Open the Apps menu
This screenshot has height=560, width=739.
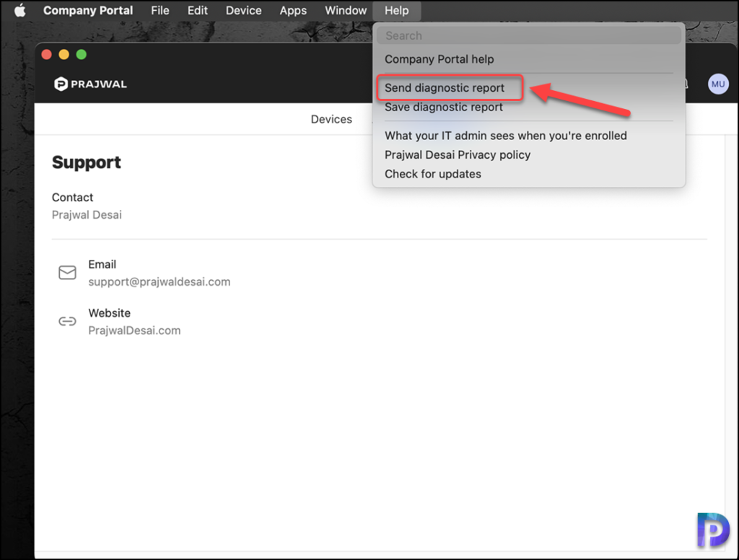pyautogui.click(x=293, y=10)
